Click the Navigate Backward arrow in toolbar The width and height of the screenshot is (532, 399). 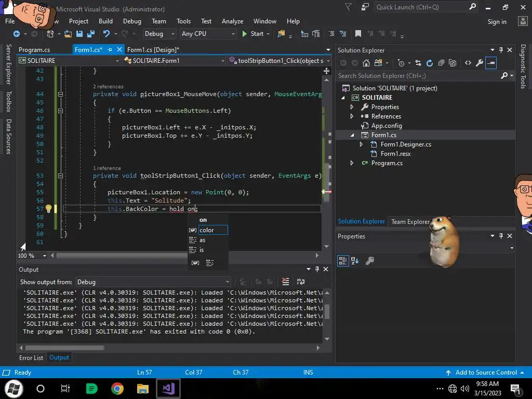[16, 34]
